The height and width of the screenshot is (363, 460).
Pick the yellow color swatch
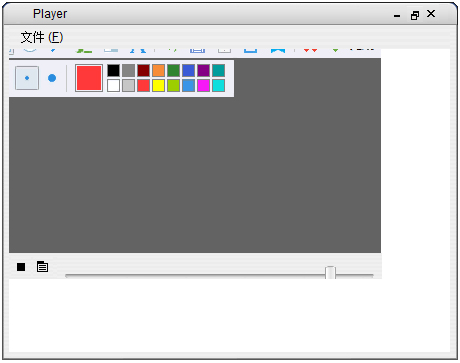tap(159, 85)
